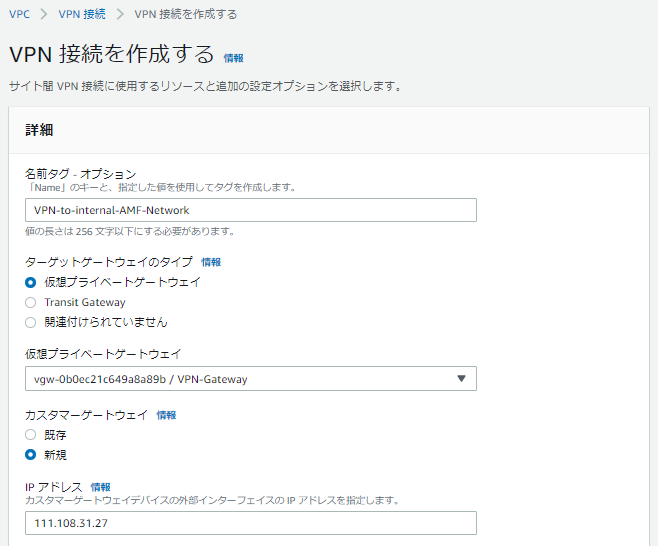This screenshot has height=546, width=658.
Task: Click the 詳細 section header
Action: coord(39,130)
